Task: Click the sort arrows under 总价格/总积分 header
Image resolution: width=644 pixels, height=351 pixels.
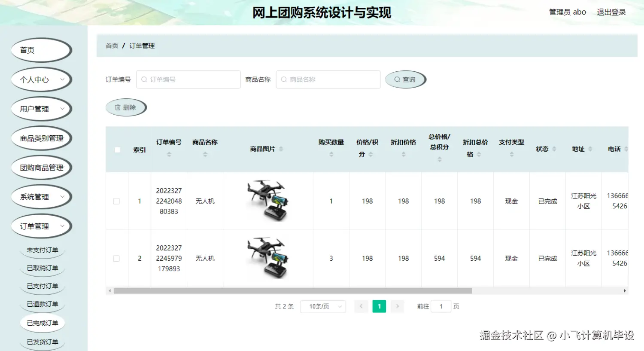Action: click(x=439, y=159)
